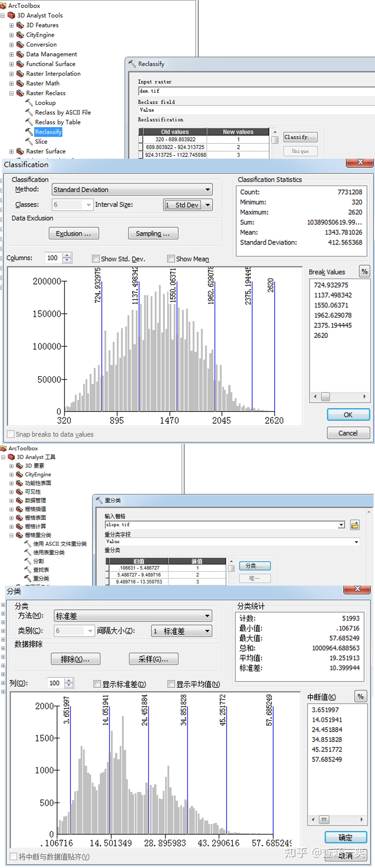Enable Show Std. Dev. checkbox
The image size is (375, 868).
[x=96, y=259]
